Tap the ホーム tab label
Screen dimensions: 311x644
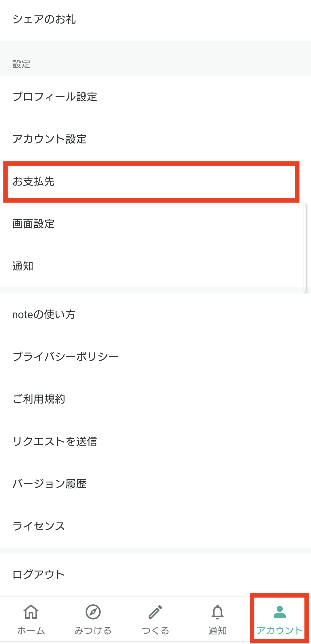[31, 630]
